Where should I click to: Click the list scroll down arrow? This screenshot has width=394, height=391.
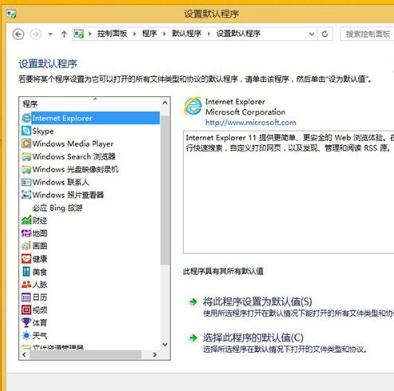click(165, 344)
